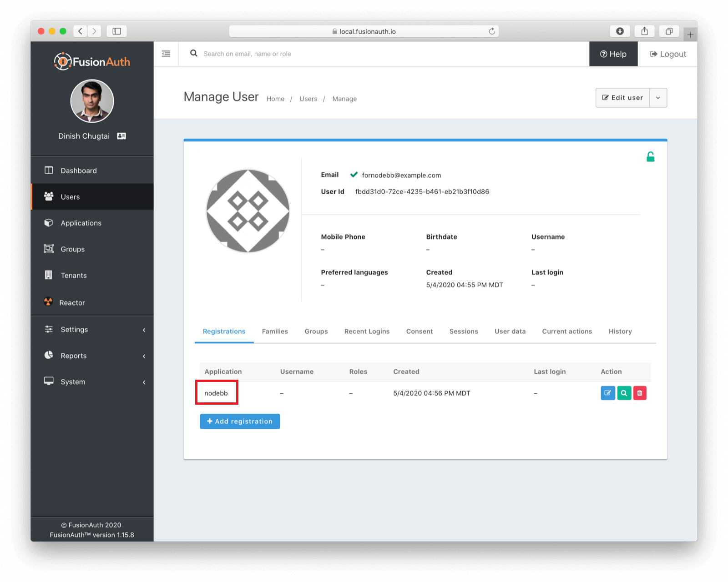
Task: Follow the Users breadcrumb link
Action: point(308,99)
